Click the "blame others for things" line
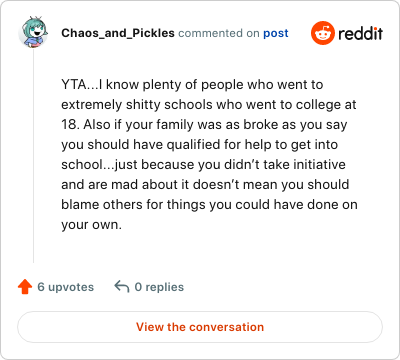Viewport: 400px width, 360px height. [x=209, y=205]
